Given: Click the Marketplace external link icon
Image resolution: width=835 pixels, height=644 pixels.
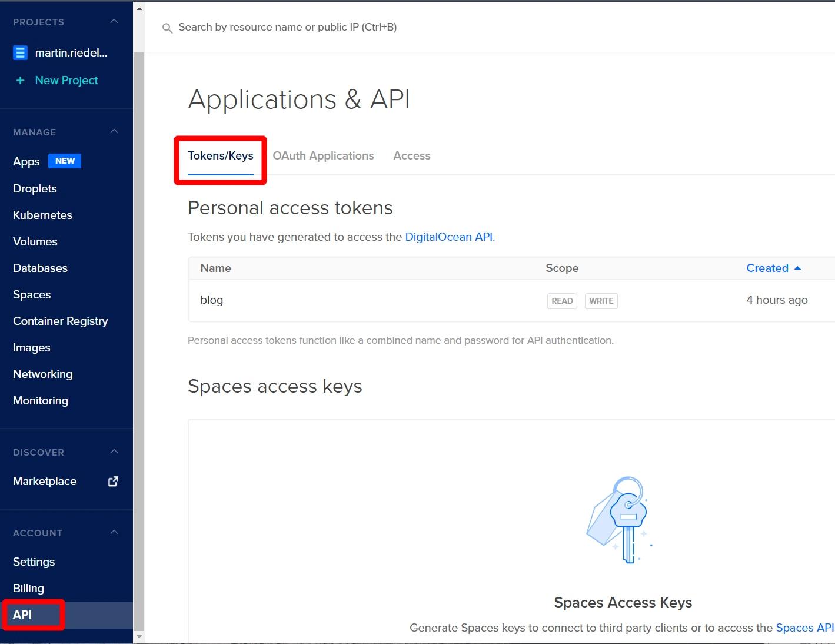Looking at the screenshot, I should (x=114, y=482).
